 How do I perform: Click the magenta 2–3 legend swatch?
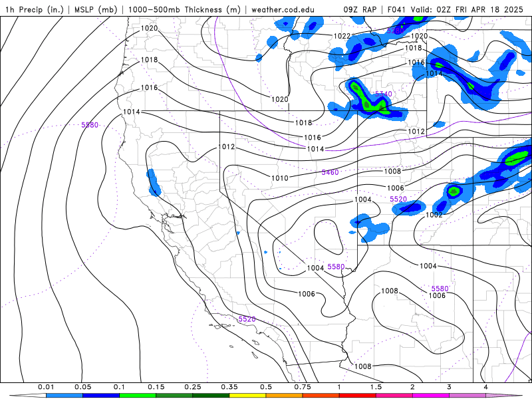point(431,396)
